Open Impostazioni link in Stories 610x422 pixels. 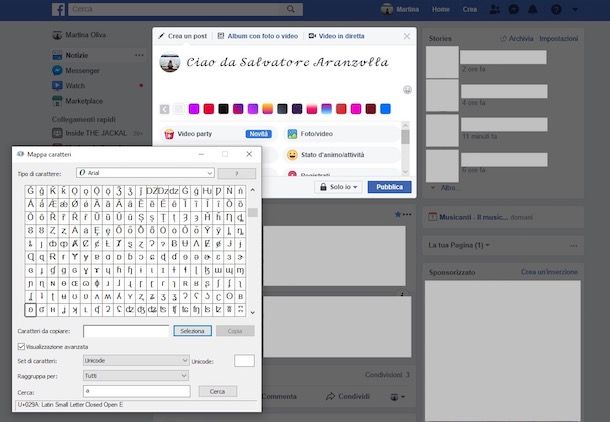point(559,39)
